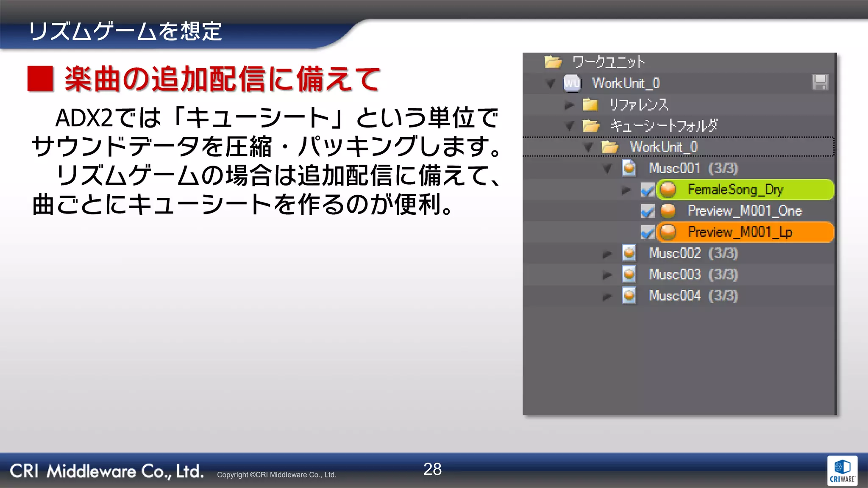Select the top WorkUnit_0 tree row label
Viewport: 868px width, 488px height.
point(626,83)
